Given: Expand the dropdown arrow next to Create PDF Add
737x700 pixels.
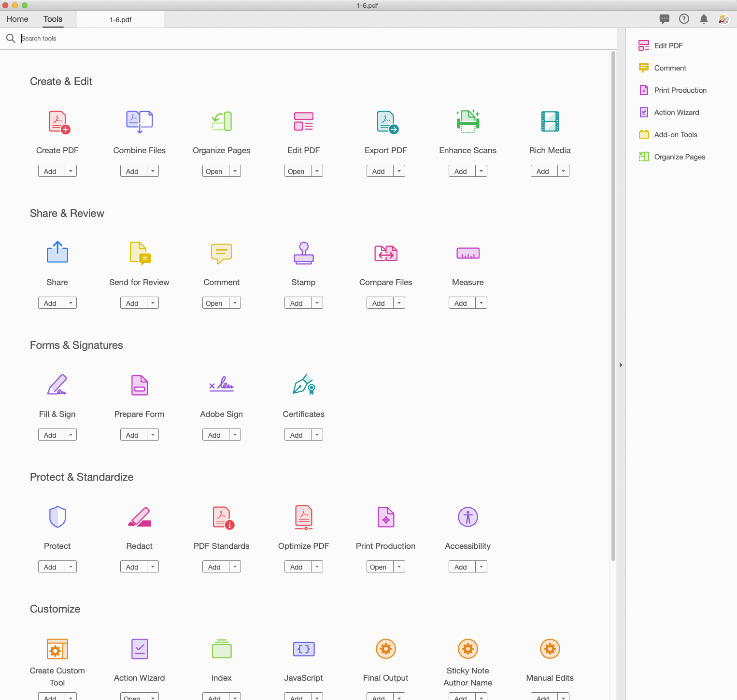Looking at the screenshot, I should [x=71, y=171].
